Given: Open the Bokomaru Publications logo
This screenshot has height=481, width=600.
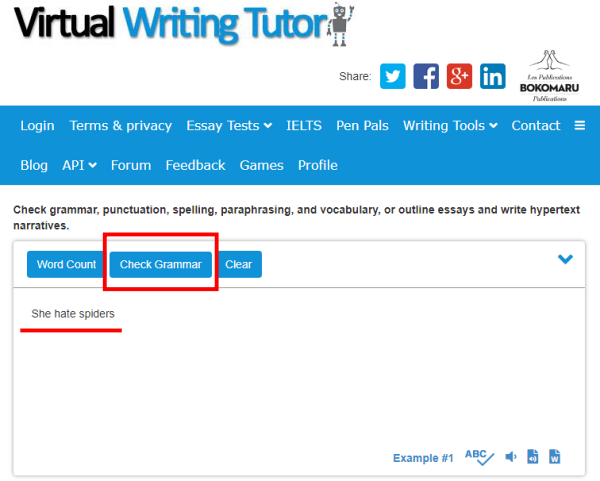Looking at the screenshot, I should coord(549,76).
